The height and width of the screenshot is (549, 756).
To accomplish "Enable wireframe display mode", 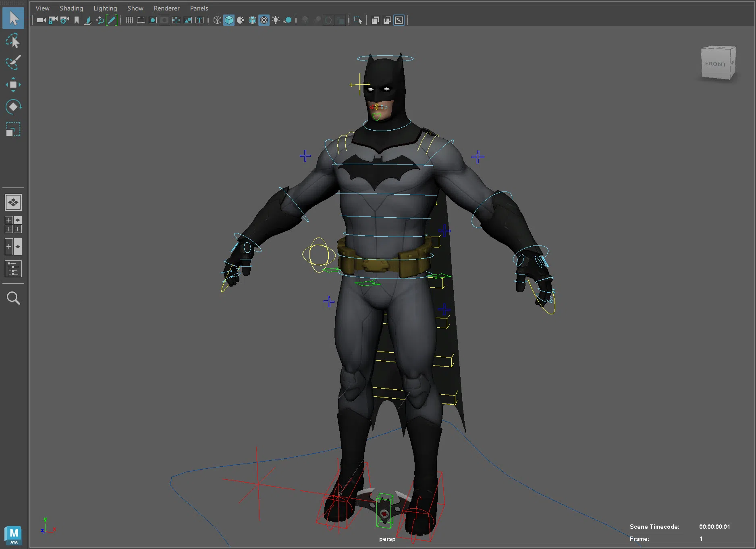I will (217, 20).
